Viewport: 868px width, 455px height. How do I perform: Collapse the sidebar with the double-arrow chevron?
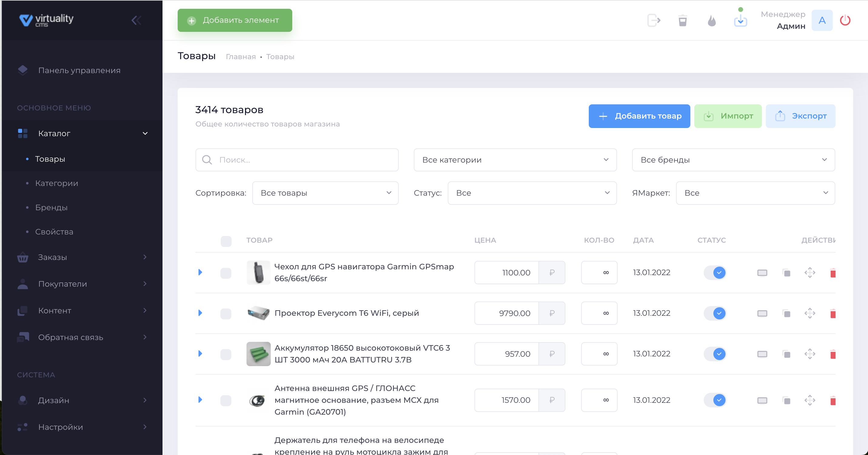(x=136, y=20)
